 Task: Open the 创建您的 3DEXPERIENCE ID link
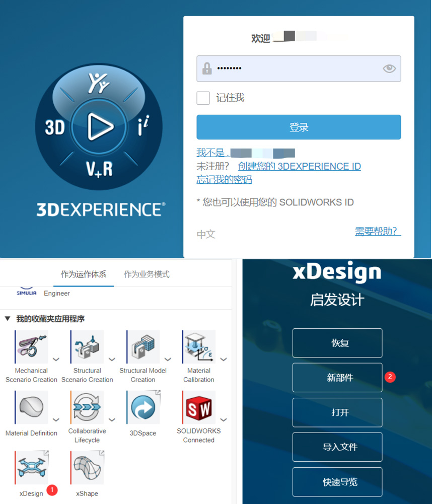pos(299,166)
